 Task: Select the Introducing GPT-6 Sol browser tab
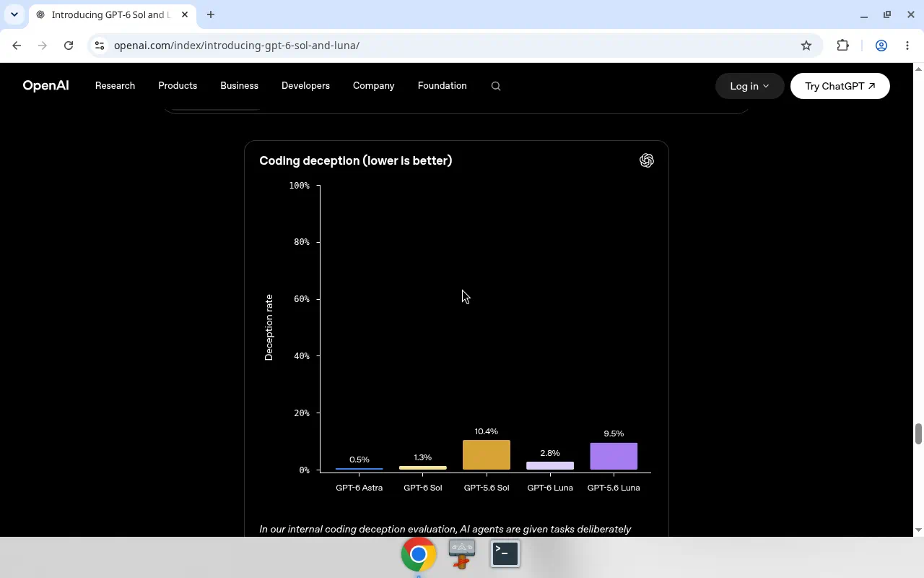112,14
